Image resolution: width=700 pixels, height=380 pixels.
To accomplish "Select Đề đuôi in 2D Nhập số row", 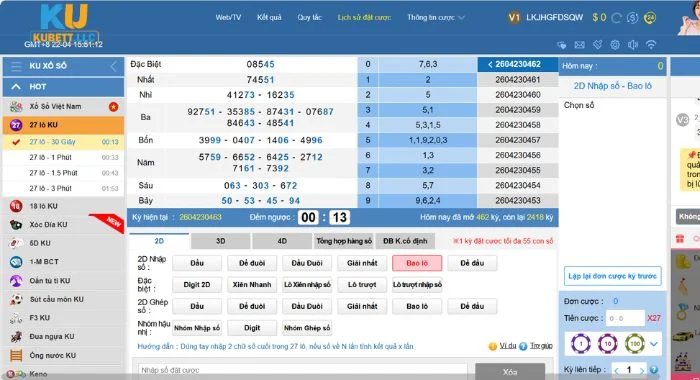I will pos(252,263).
